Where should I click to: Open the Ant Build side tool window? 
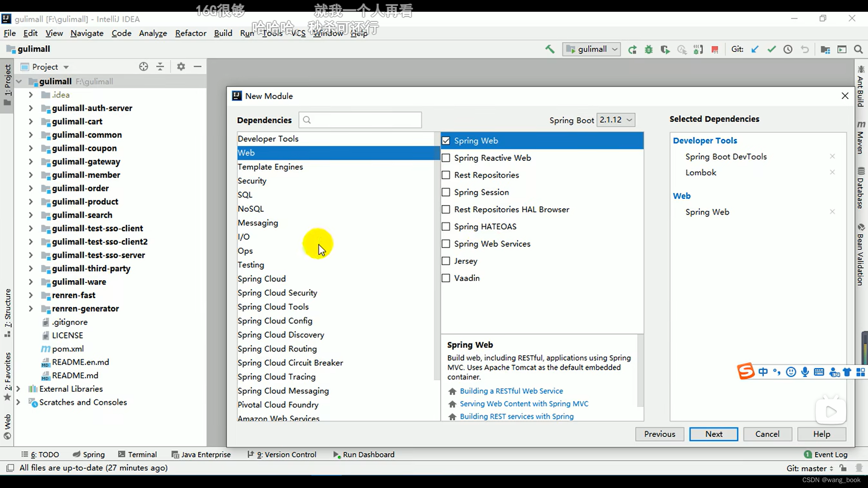click(x=861, y=86)
